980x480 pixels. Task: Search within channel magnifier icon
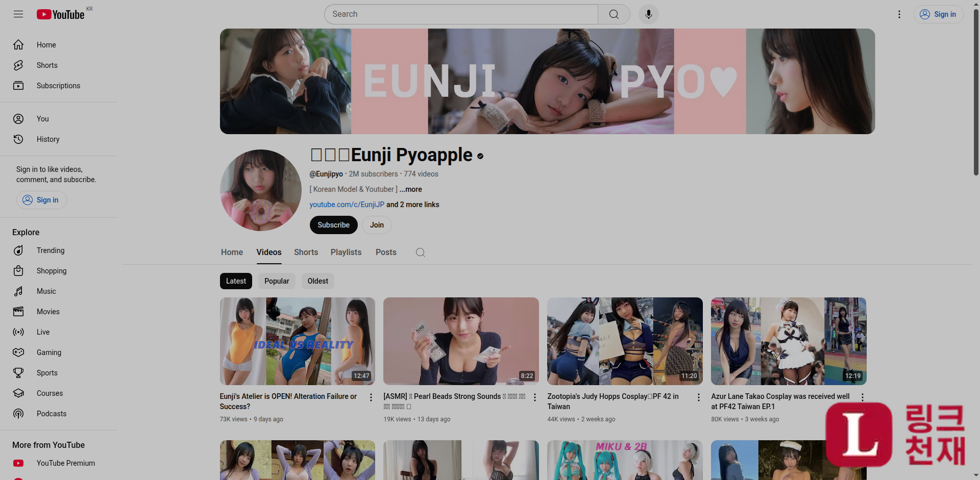click(x=421, y=252)
